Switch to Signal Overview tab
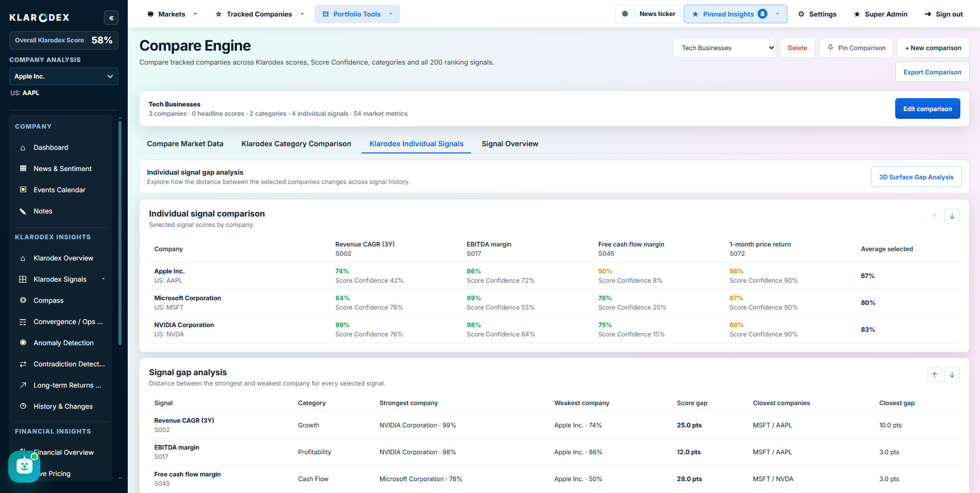This screenshot has height=493, width=980. click(510, 144)
